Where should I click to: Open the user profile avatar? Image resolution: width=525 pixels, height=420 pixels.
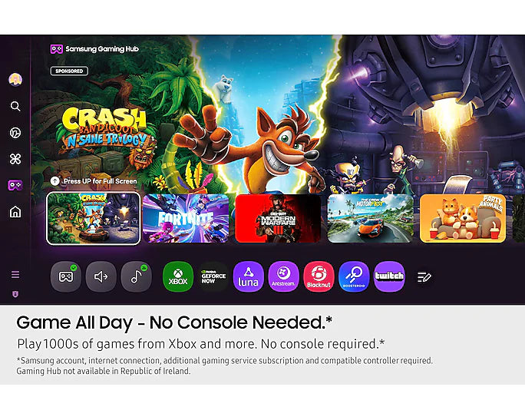[15, 79]
